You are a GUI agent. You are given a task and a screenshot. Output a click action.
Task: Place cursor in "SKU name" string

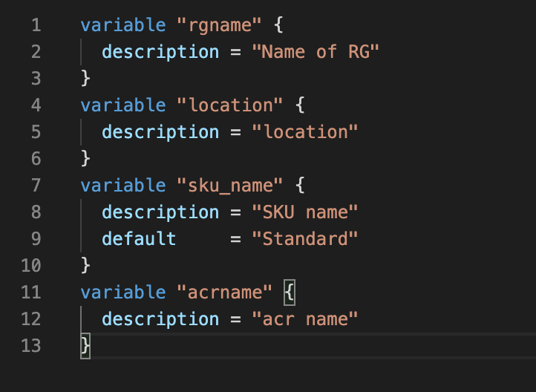point(305,212)
